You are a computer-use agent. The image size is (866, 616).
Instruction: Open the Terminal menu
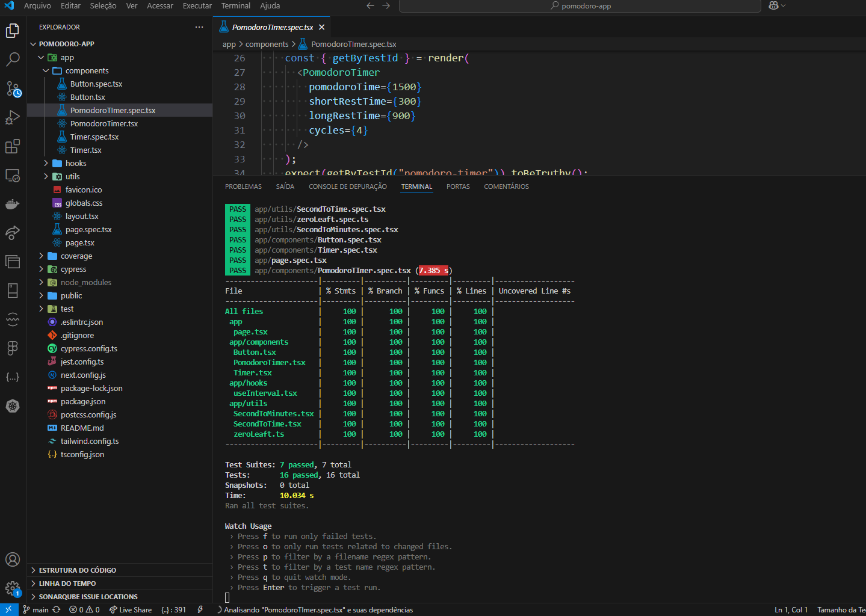(x=235, y=5)
